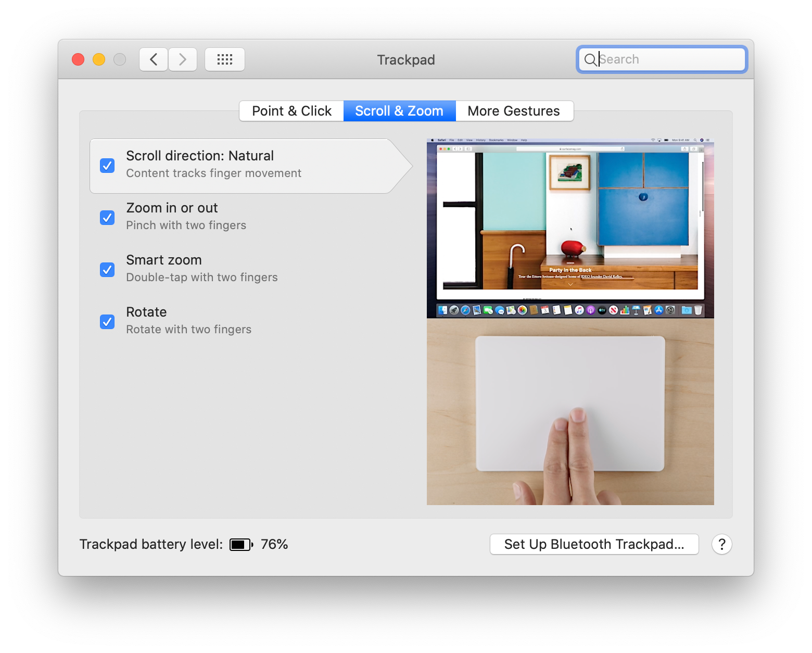
Task: Click the battery icon beside the 76% level
Action: (241, 544)
